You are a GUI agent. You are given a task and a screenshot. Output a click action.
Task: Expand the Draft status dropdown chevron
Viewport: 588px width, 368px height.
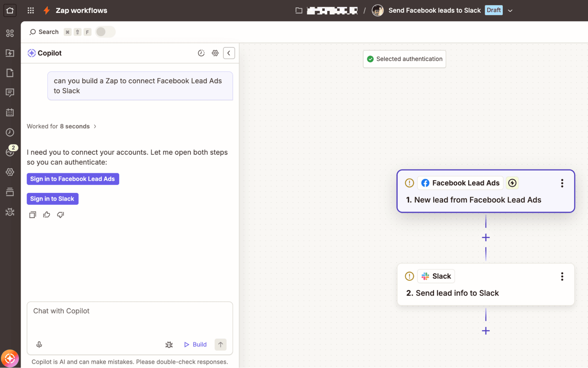pos(510,11)
